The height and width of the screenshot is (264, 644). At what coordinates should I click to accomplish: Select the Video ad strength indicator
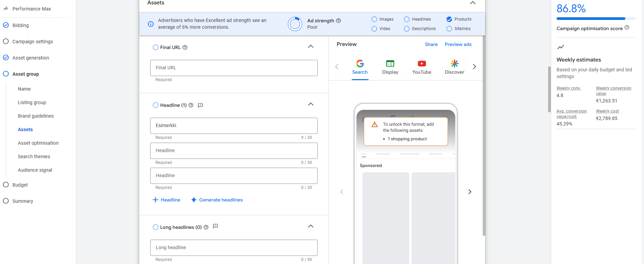(x=374, y=29)
